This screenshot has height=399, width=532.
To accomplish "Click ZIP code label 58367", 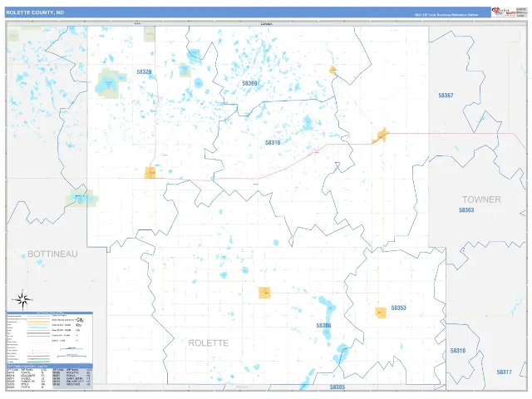I will pyautogui.click(x=446, y=96).
